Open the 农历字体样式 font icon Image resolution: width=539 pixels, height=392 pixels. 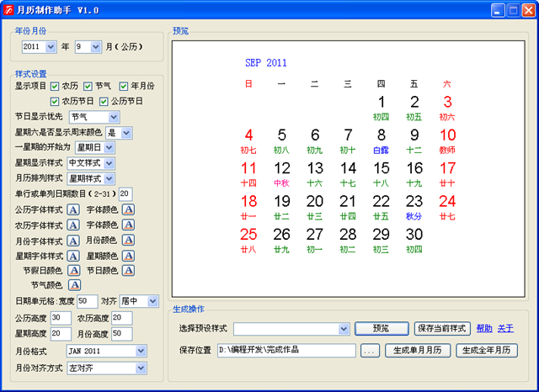(x=73, y=225)
